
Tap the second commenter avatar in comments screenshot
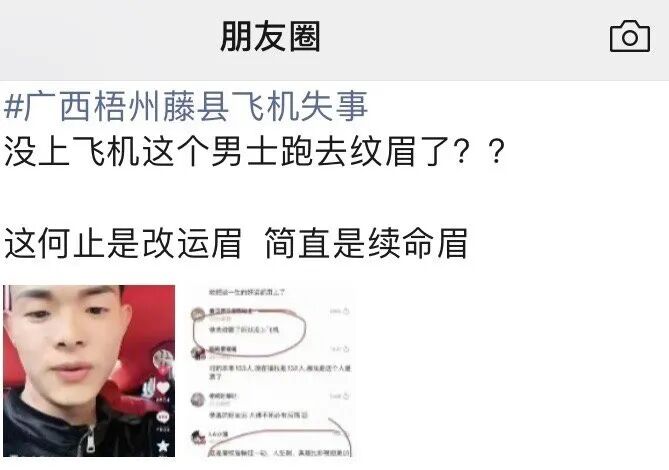[198, 353]
